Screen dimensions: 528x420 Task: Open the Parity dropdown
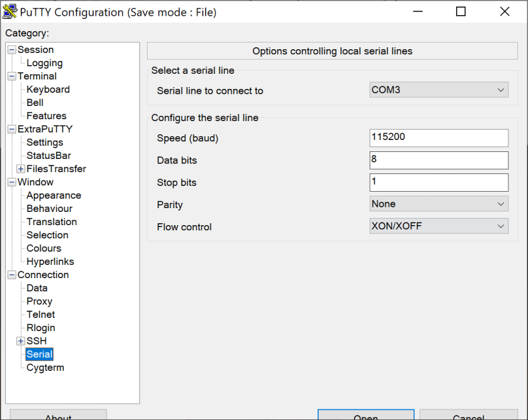(x=438, y=204)
